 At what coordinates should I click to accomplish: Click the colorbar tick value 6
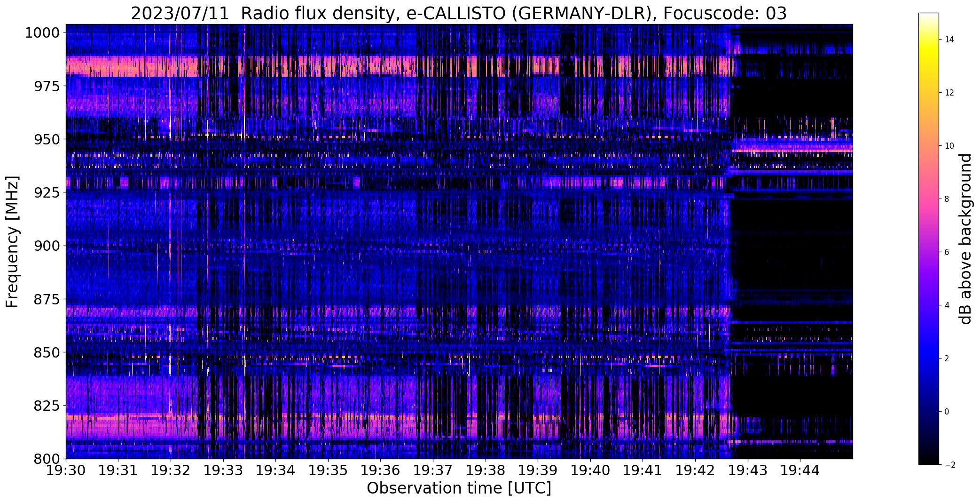(x=947, y=252)
